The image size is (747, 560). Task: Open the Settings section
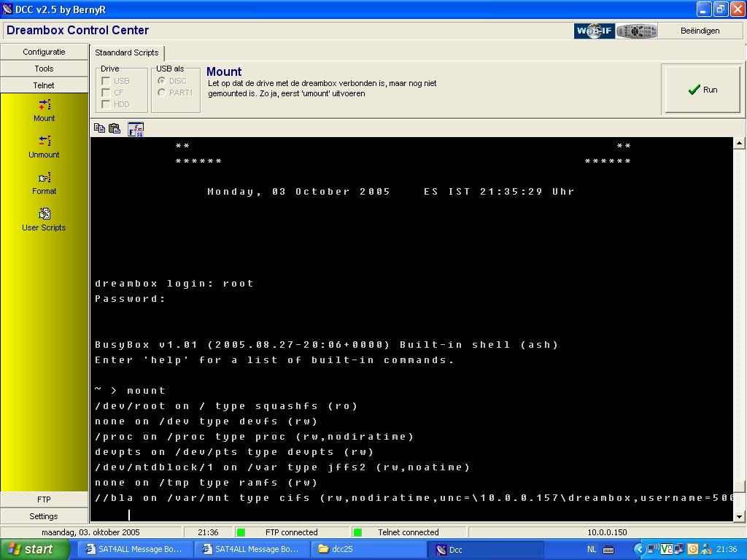tap(44, 516)
